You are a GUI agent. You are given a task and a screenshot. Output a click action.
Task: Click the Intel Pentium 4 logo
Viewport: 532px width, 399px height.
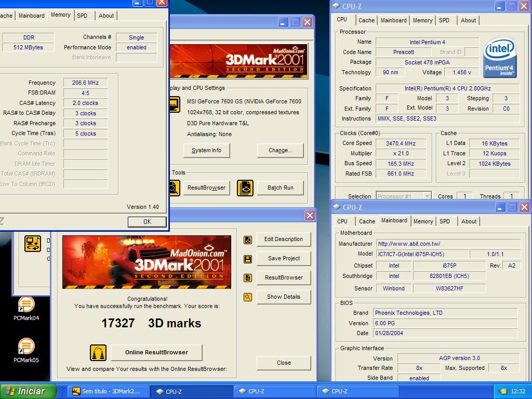point(500,58)
